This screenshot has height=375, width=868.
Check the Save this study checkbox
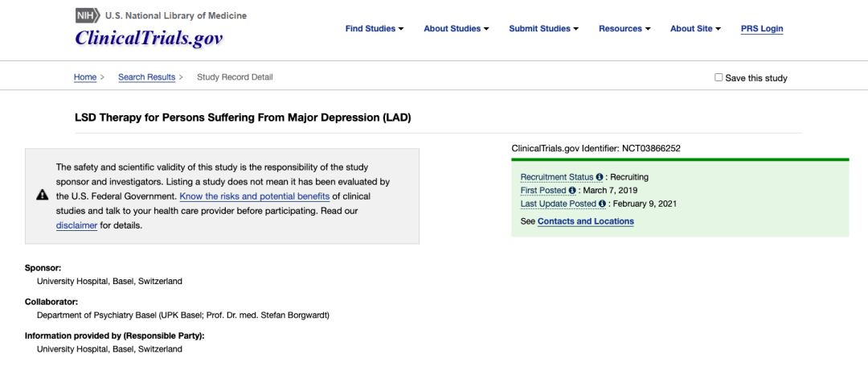coord(719,77)
